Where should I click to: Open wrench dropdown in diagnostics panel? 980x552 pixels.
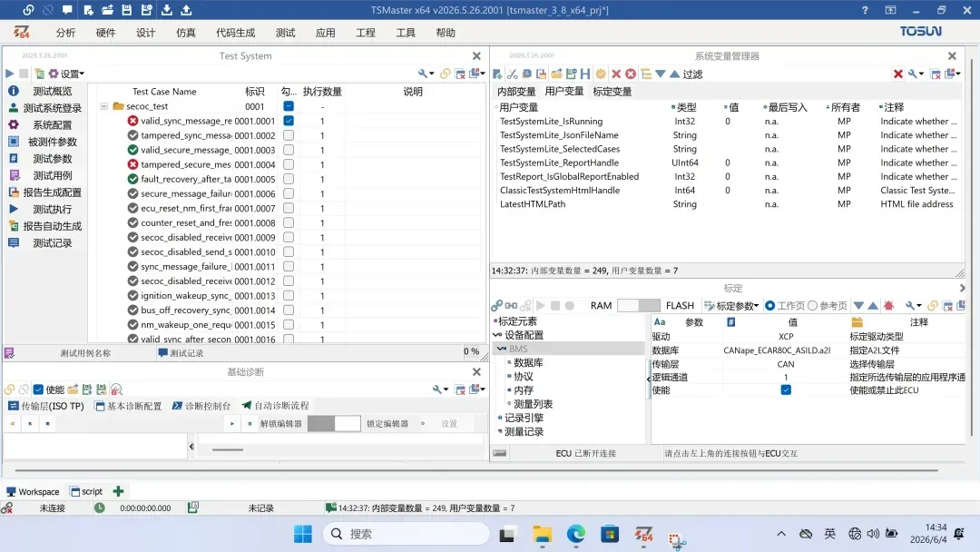(x=440, y=389)
